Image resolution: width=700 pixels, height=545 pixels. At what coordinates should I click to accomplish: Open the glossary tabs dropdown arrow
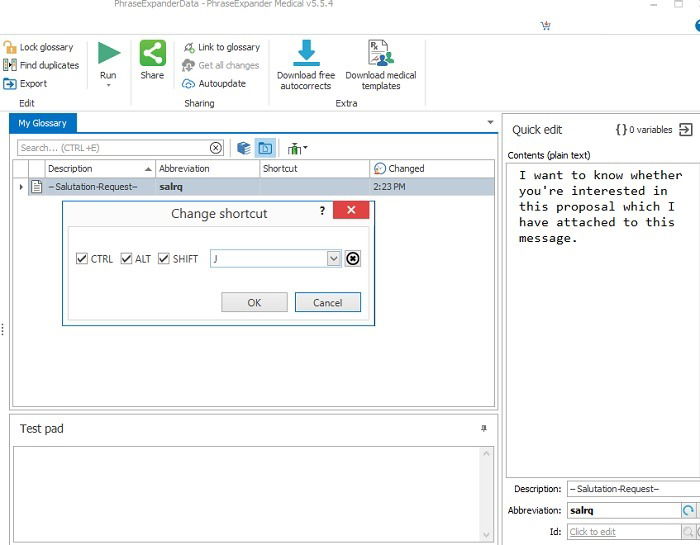[x=490, y=122]
